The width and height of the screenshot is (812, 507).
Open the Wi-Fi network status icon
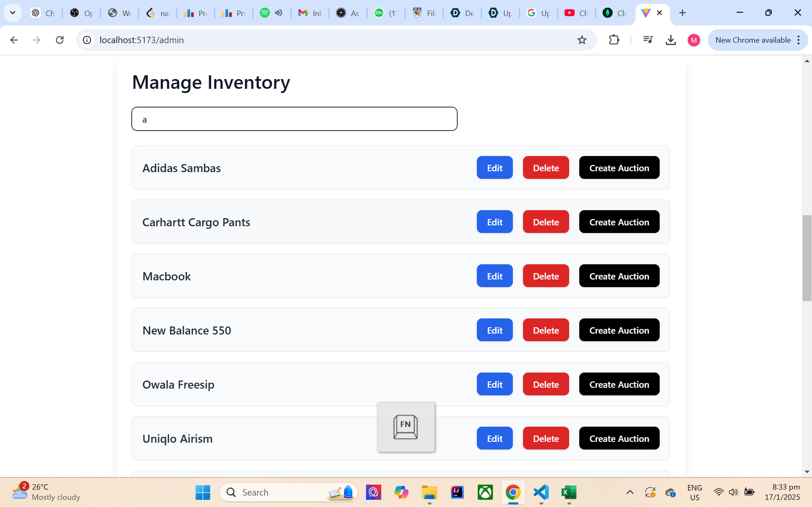(718, 492)
